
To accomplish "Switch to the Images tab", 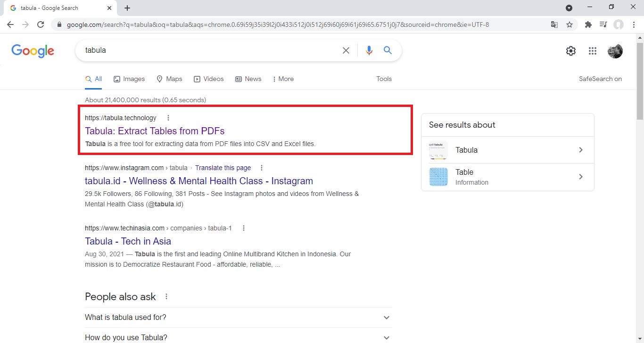I will pos(129,79).
